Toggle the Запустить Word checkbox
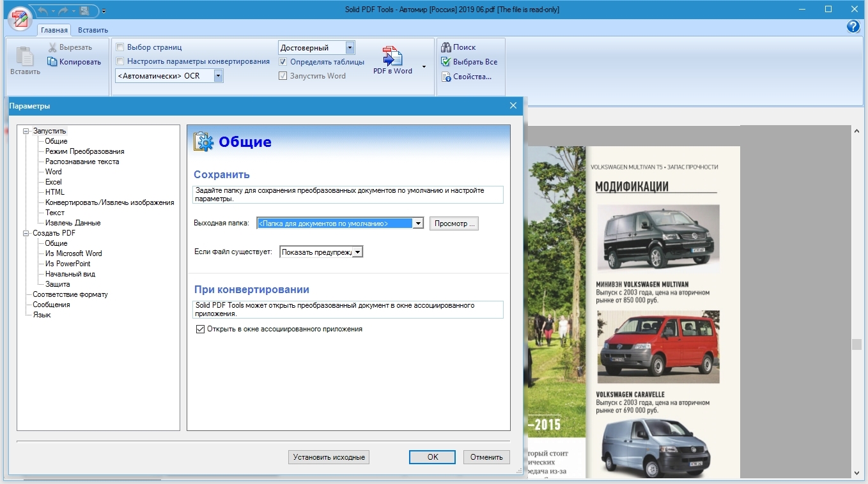 [283, 76]
